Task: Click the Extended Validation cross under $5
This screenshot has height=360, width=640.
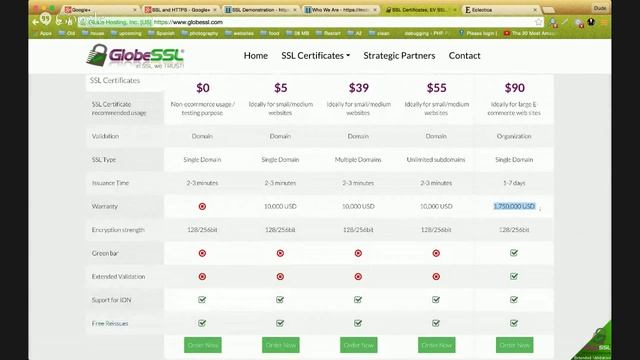Action: tap(280, 277)
